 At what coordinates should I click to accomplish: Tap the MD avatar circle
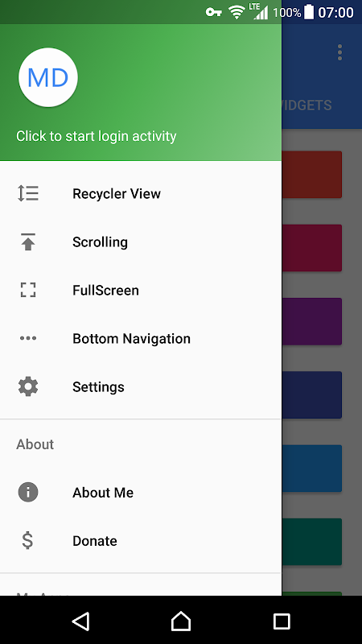[x=48, y=77]
